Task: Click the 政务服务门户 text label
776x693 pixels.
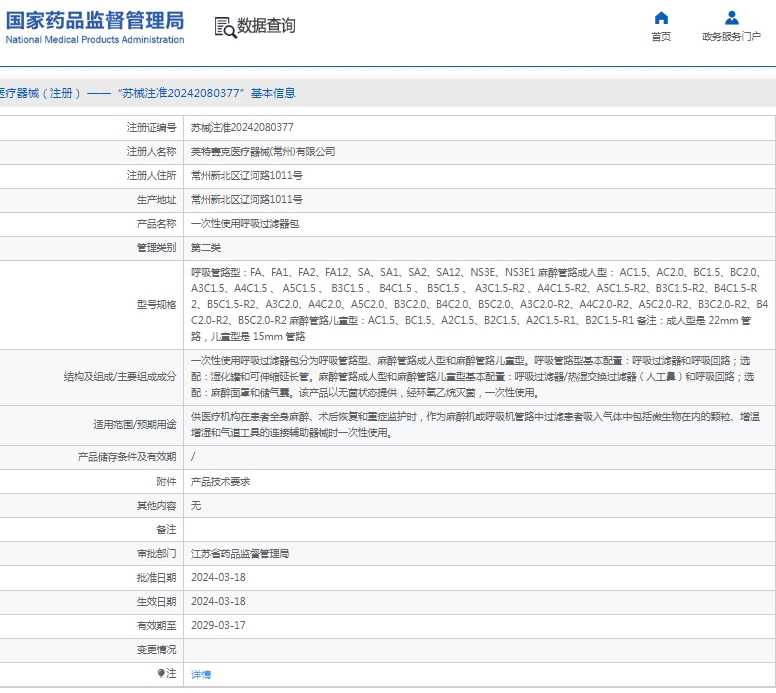Action: pos(731,37)
